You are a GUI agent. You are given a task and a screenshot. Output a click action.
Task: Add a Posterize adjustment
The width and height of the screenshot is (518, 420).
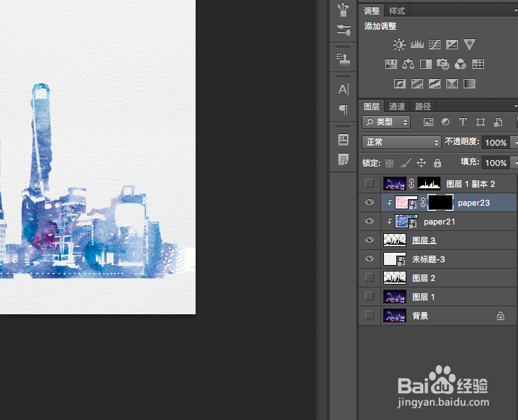tap(417, 83)
